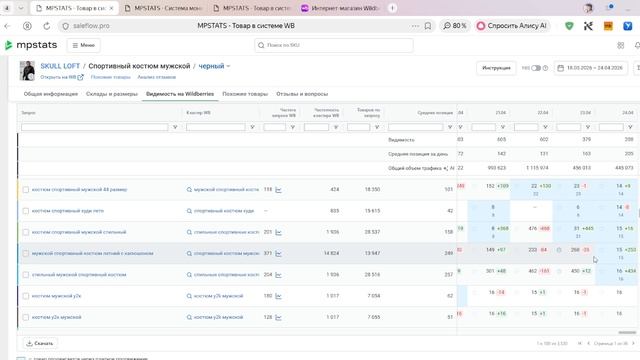Expand the черный color dropdown
This screenshot has width=640, height=360.
pos(214,66)
